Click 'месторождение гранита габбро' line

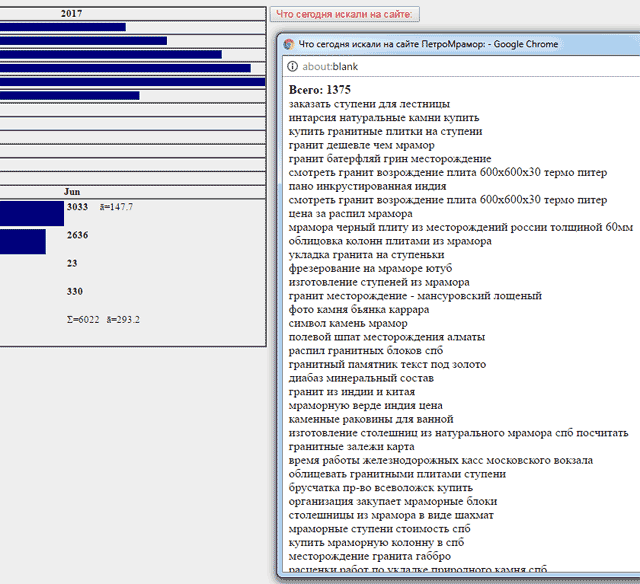pyautogui.click(x=369, y=556)
